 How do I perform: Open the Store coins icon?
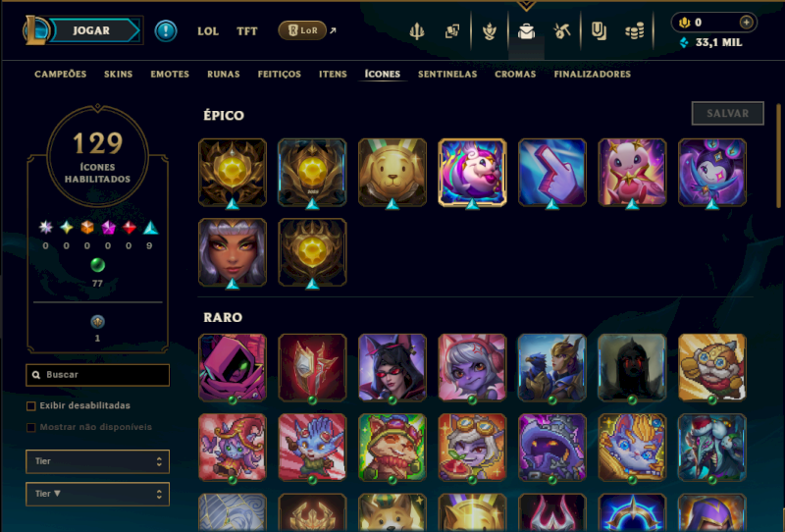[634, 31]
